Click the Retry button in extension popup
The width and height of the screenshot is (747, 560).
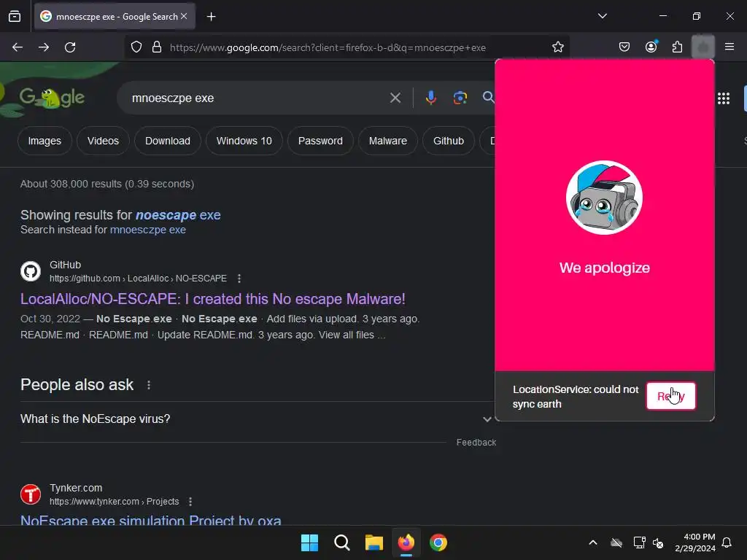tap(671, 396)
